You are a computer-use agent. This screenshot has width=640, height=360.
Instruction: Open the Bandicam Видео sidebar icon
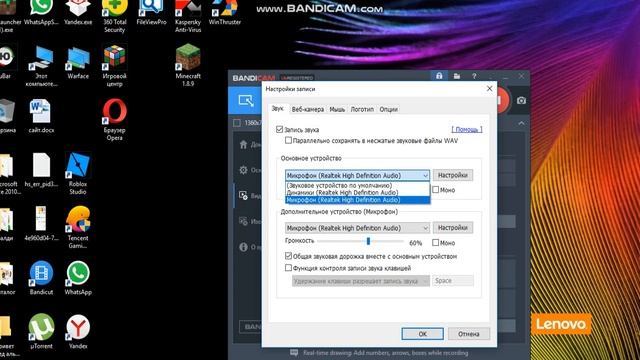[244, 196]
